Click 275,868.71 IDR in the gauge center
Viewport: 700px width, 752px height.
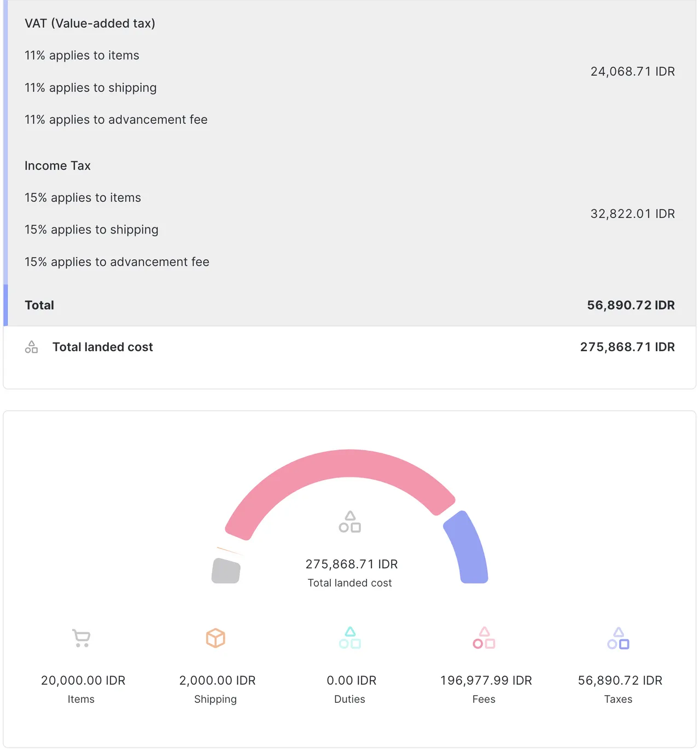pos(351,564)
